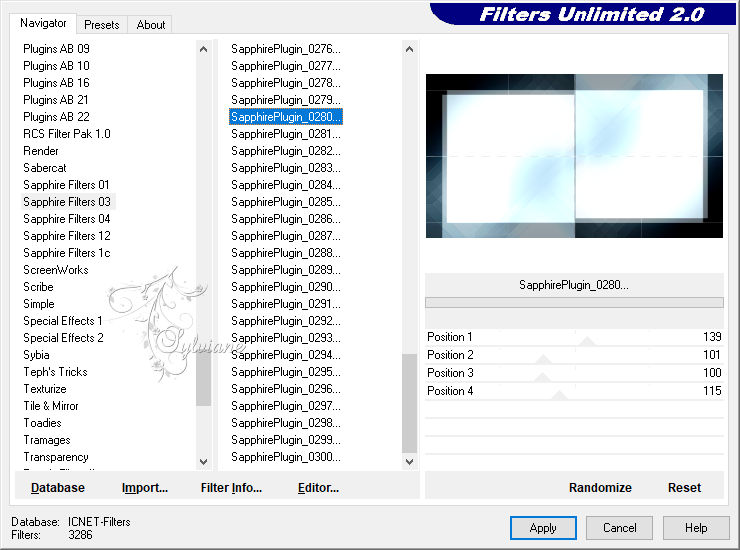
Task: Select Plugins AB 16 category
Action: tap(56, 83)
